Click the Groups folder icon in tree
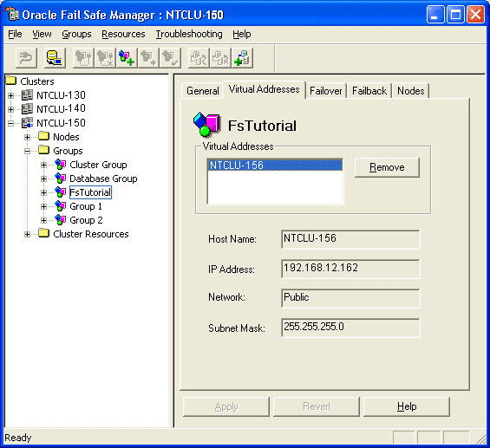The height and width of the screenshot is (448, 490). click(43, 150)
